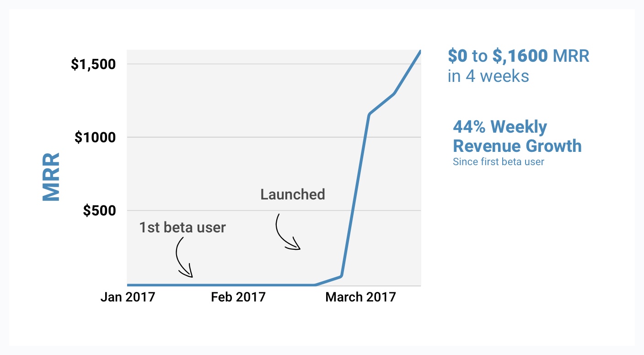This screenshot has width=644, height=355.
Task: Click the line's kink near $1,300
Action: click(x=394, y=93)
